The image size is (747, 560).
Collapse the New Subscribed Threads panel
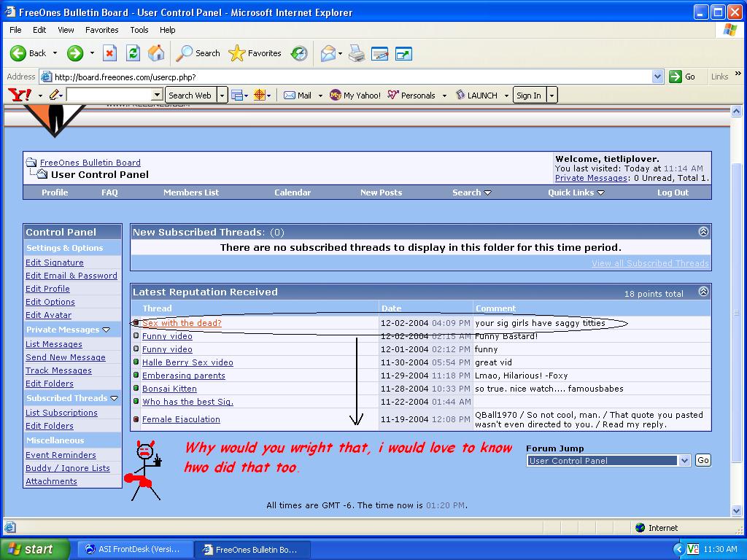click(x=703, y=232)
